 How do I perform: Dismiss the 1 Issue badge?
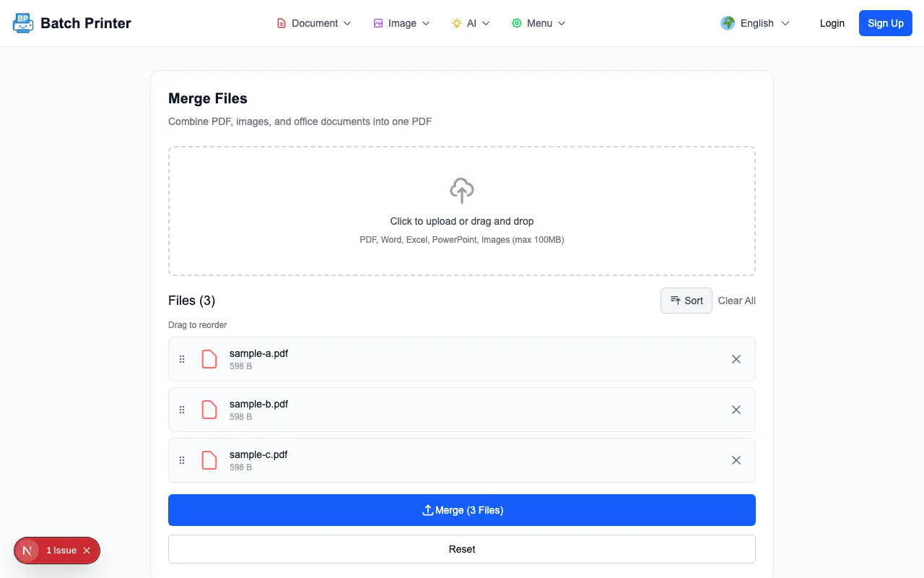click(x=87, y=551)
